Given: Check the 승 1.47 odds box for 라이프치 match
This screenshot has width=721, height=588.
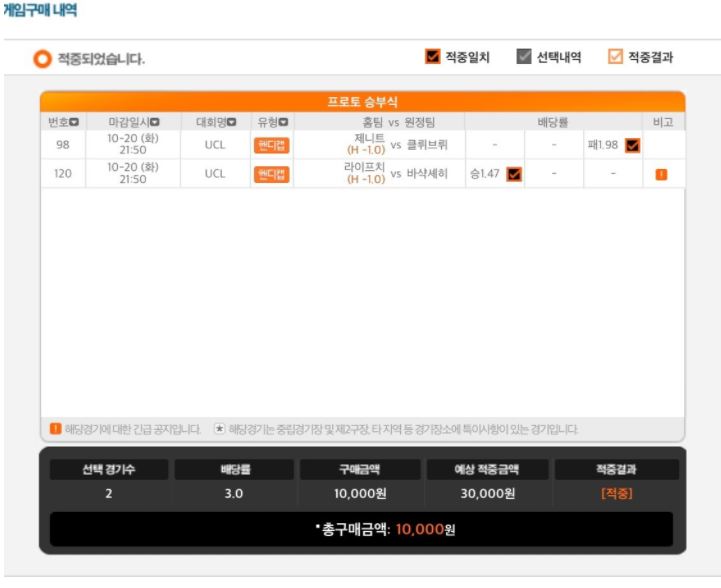Looking at the screenshot, I should pyautogui.click(x=514, y=174).
